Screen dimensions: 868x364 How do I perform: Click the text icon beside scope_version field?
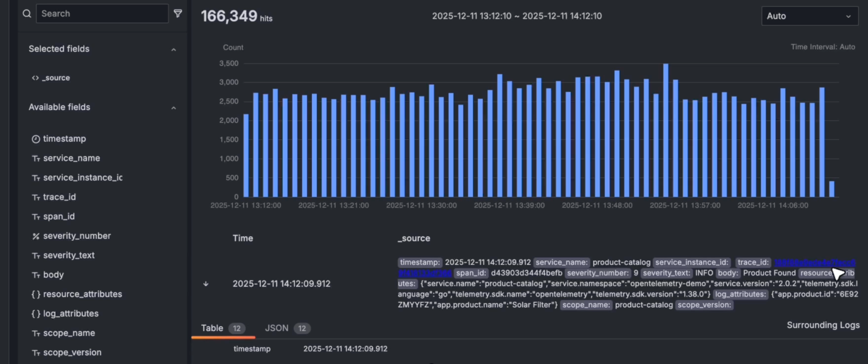tap(36, 352)
